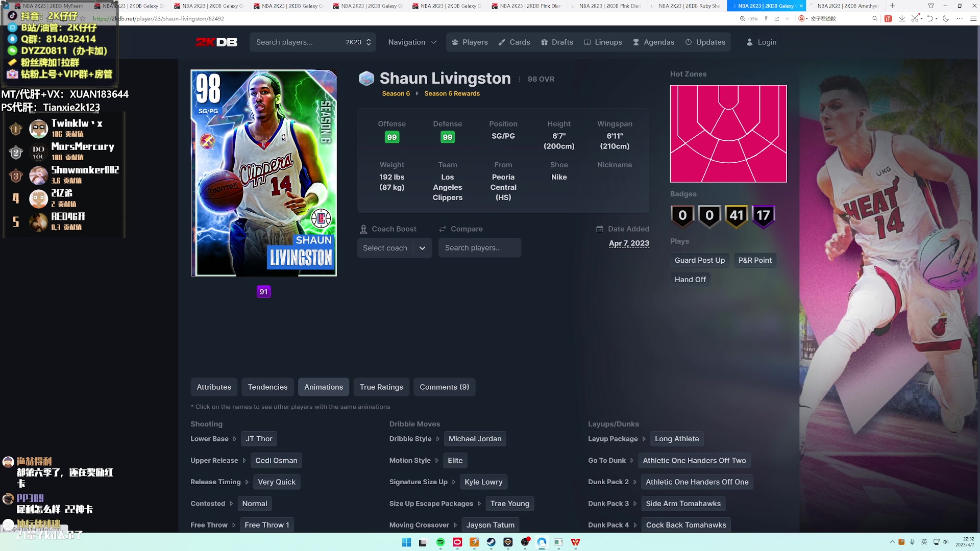Open the Comments (9) tab

pos(444,387)
